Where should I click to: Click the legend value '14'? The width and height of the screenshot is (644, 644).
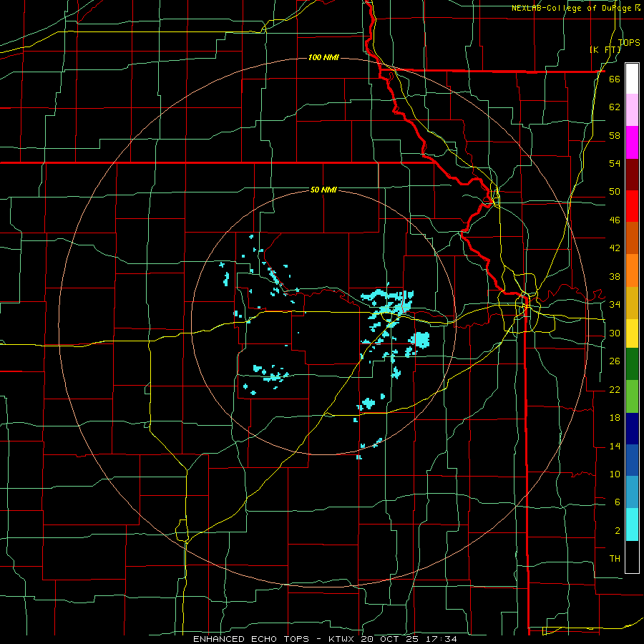click(x=615, y=446)
